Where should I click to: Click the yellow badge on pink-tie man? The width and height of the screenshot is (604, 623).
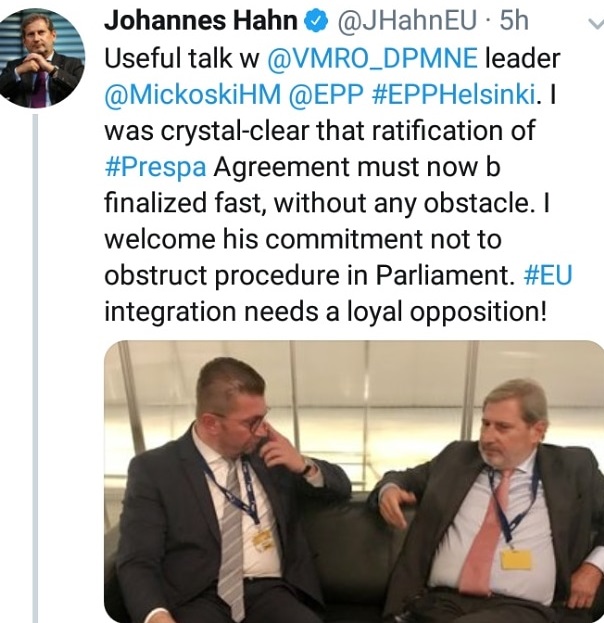[516, 559]
